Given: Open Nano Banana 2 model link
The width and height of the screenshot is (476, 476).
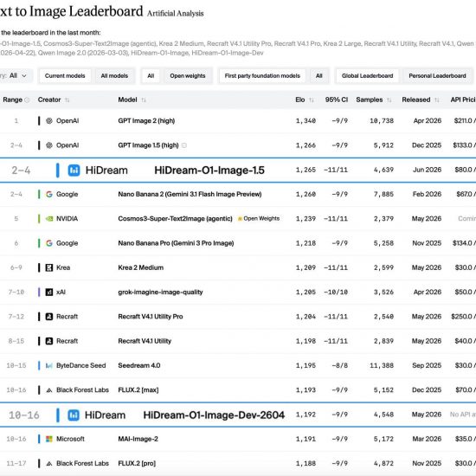Looking at the screenshot, I should (x=190, y=194).
